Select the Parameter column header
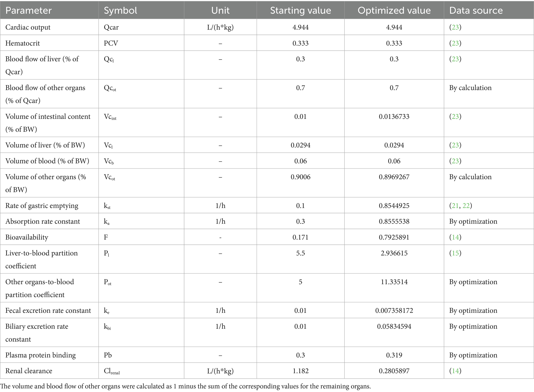 (49, 10)
